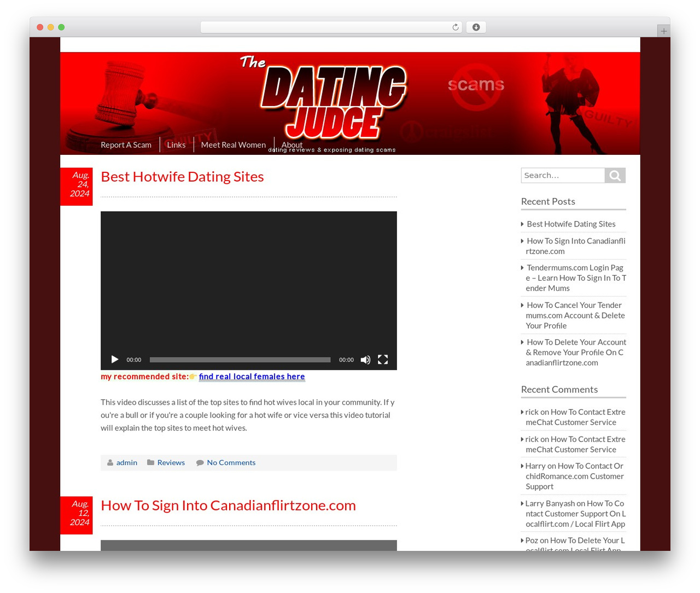Open Larry Banyash comment on Localflirt support
Screen dimensions: 700x593
click(x=575, y=514)
